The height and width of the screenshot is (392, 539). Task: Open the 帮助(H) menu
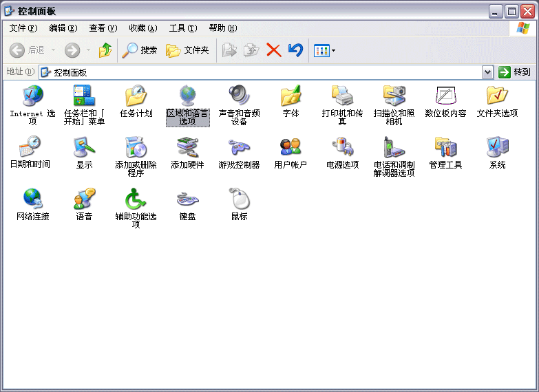coord(223,28)
